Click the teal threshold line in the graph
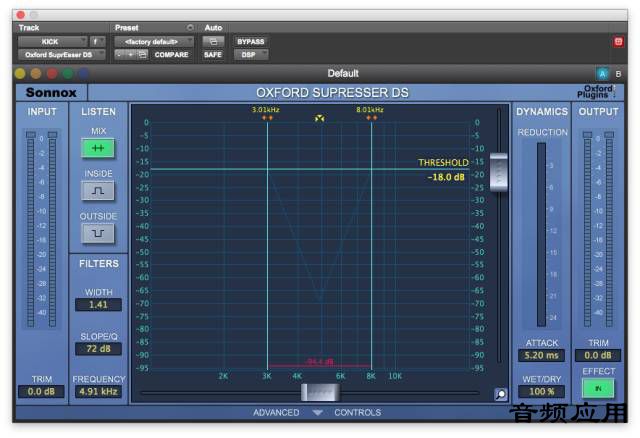 pos(310,169)
